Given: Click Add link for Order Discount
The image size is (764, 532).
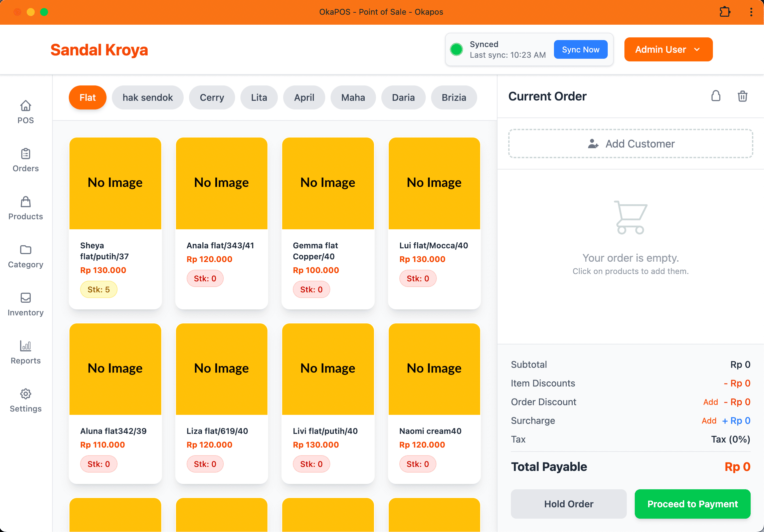Looking at the screenshot, I should coord(710,402).
